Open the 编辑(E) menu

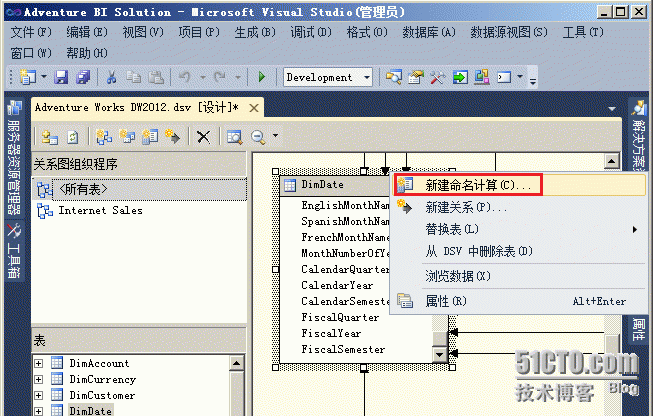[x=87, y=32]
